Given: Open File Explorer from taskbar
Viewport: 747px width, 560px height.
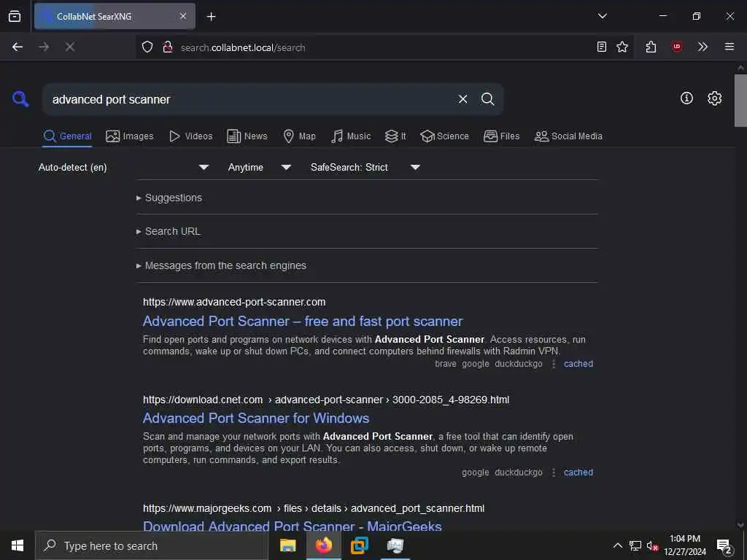Looking at the screenshot, I should pyautogui.click(x=287, y=545).
